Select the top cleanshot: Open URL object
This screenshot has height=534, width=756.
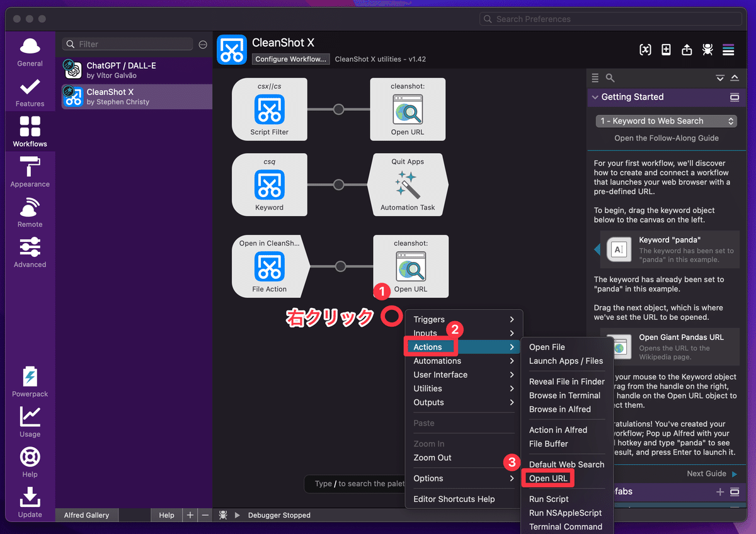tap(408, 109)
